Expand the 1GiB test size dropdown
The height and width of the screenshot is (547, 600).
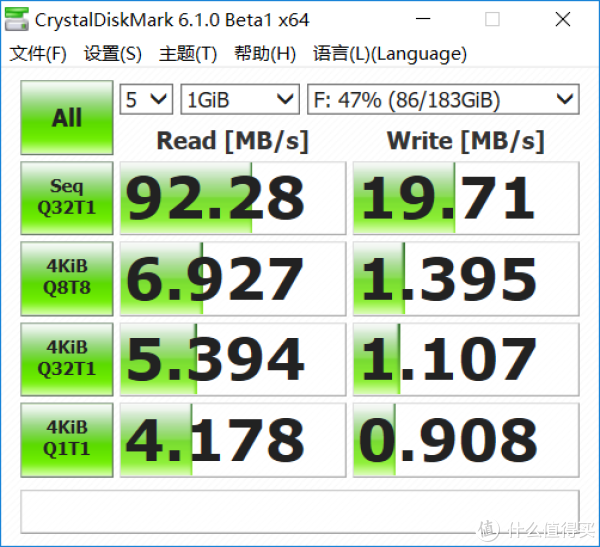[x=240, y=100]
